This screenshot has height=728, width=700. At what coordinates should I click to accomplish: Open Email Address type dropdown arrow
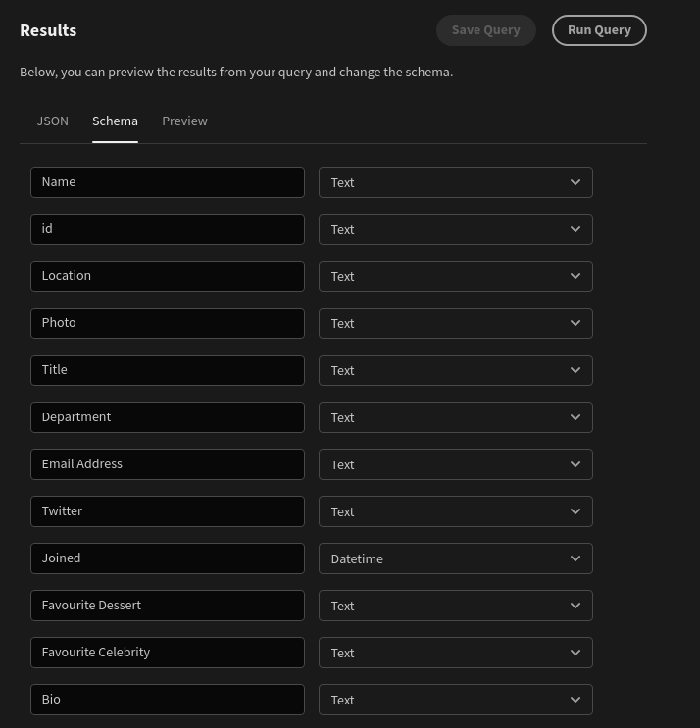pos(575,464)
